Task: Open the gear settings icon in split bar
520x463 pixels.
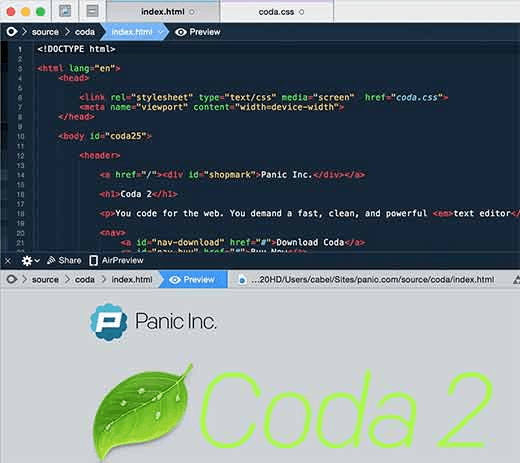Action: point(27,260)
